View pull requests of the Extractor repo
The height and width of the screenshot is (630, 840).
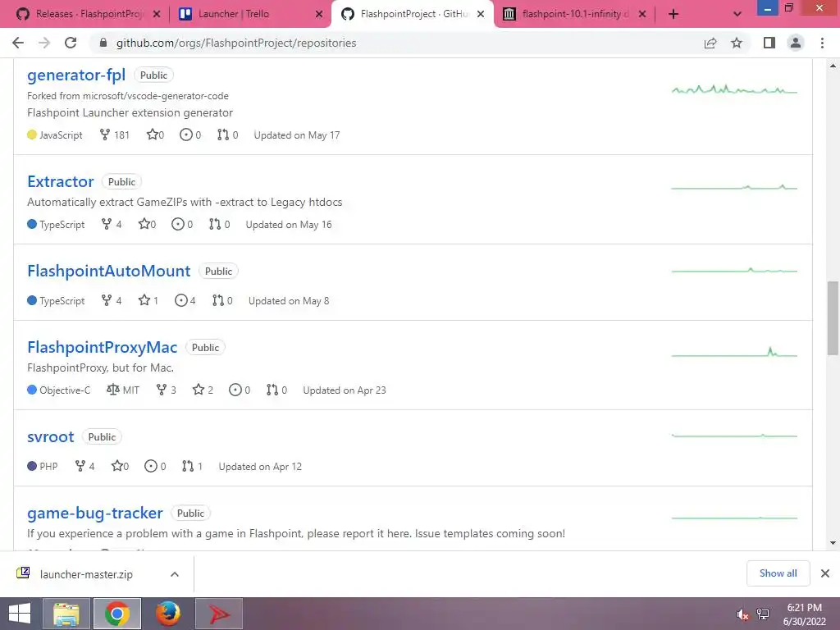point(220,225)
